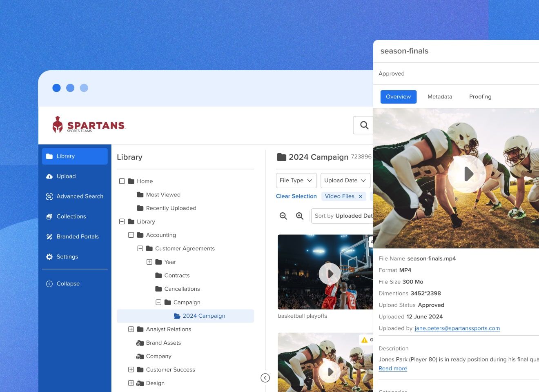Select the Cancellations folder
This screenshot has height=392, width=539.
(178, 289)
